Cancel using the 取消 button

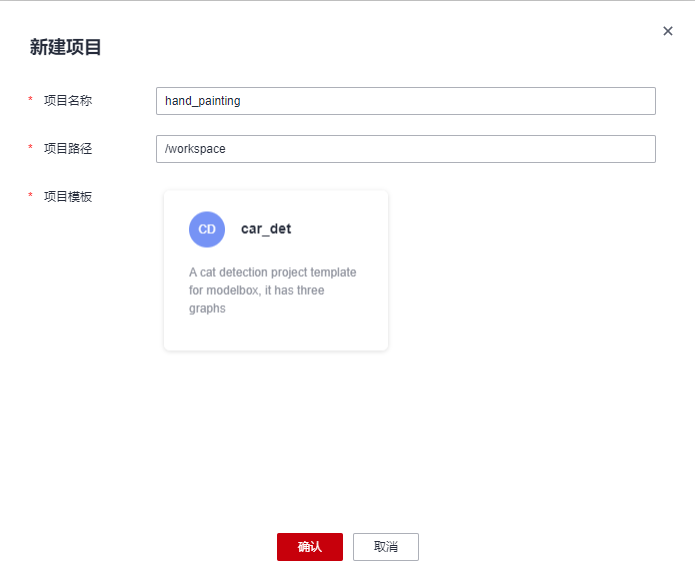[386, 547]
